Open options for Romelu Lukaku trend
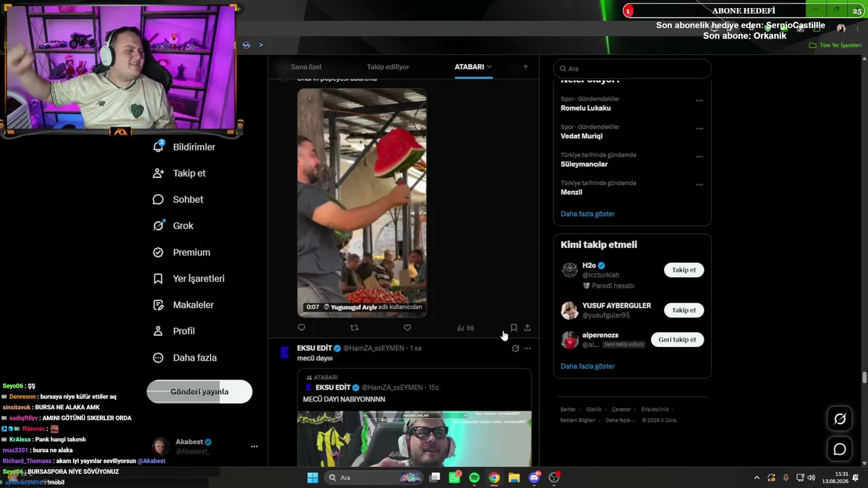868x488 pixels. coord(699,101)
